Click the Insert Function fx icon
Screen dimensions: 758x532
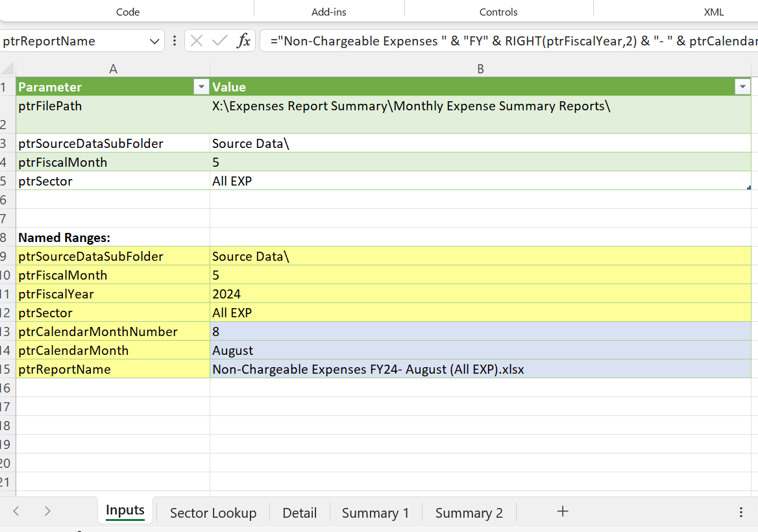pyautogui.click(x=244, y=40)
